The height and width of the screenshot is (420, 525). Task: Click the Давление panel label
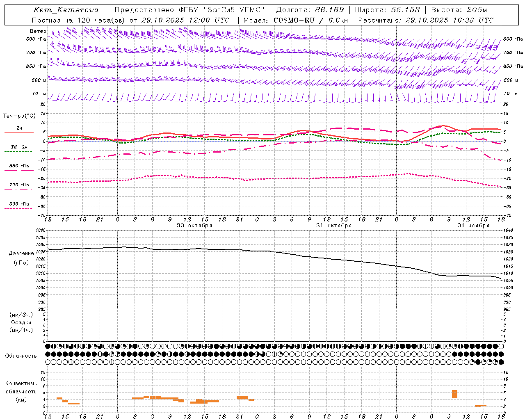tap(21, 253)
